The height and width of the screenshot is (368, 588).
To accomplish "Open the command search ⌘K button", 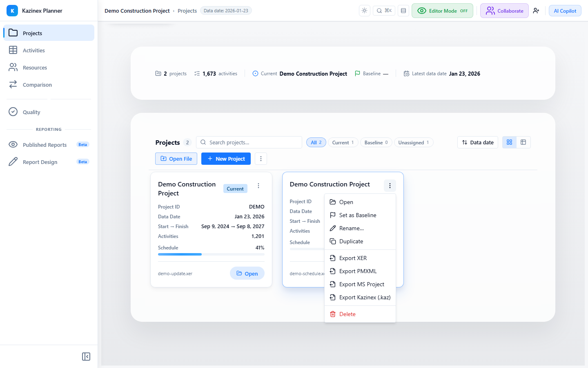I will click(x=384, y=11).
